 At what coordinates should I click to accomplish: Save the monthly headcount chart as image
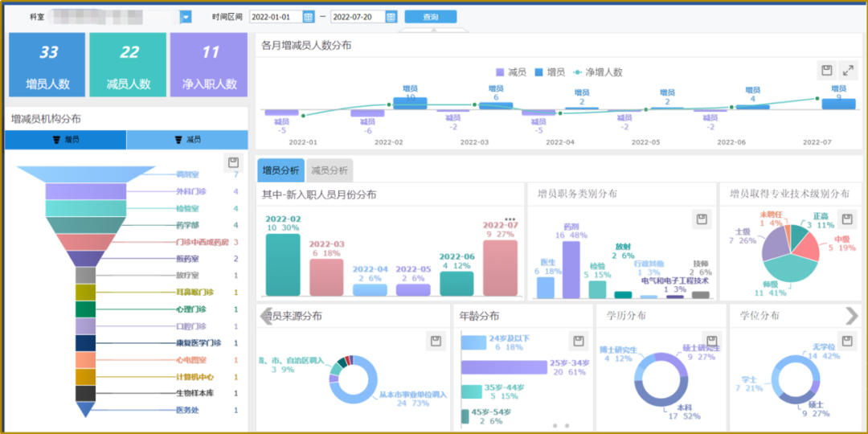click(826, 71)
